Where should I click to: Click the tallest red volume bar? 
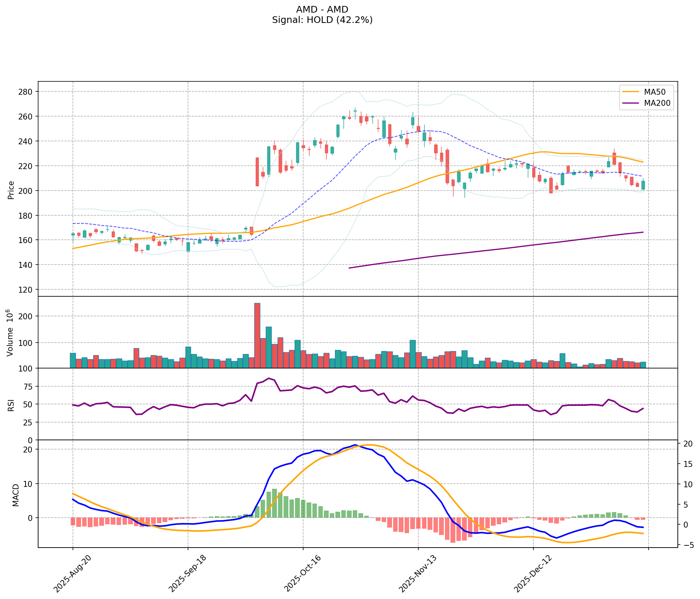coord(257,335)
